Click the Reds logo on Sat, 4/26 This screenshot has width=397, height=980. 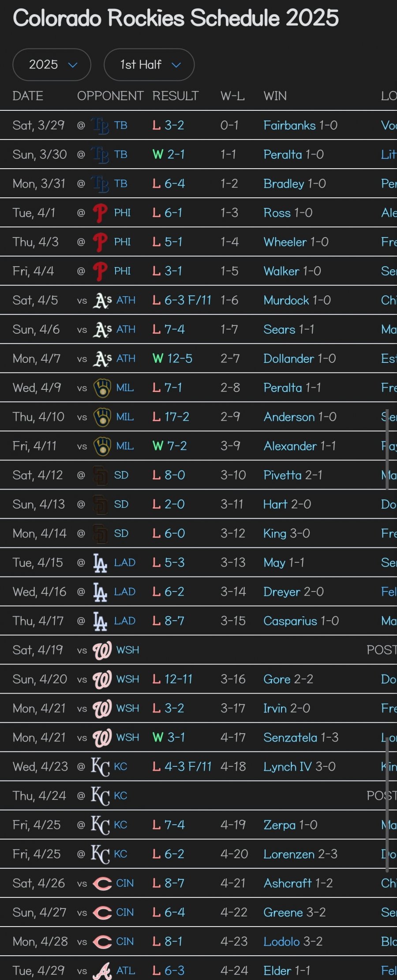click(102, 883)
